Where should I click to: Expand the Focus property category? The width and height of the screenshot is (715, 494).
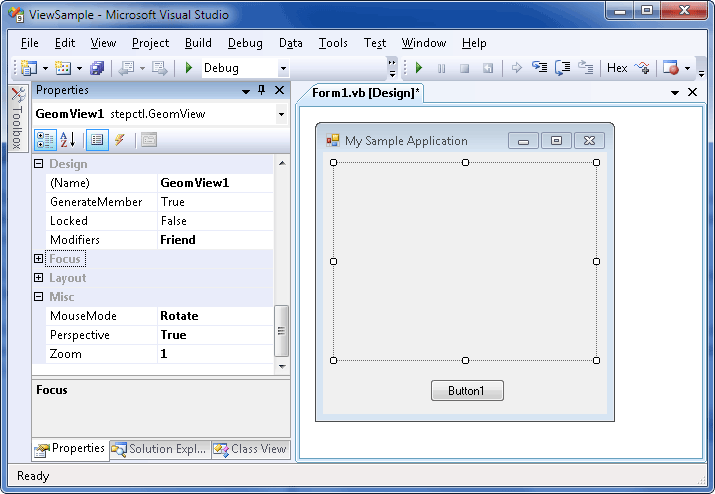point(39,259)
